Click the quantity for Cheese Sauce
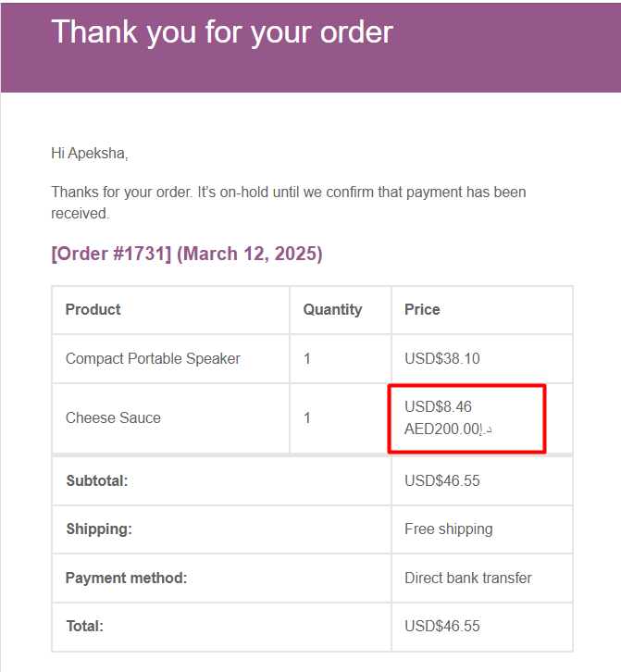Screen dimensions: 621x672 307,417
